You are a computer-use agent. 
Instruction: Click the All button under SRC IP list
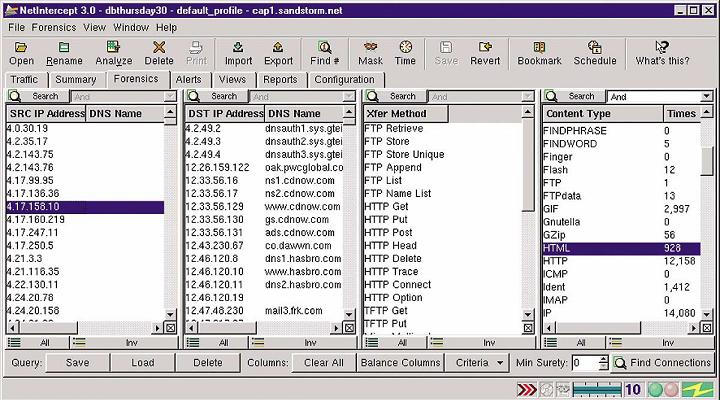pos(38,343)
